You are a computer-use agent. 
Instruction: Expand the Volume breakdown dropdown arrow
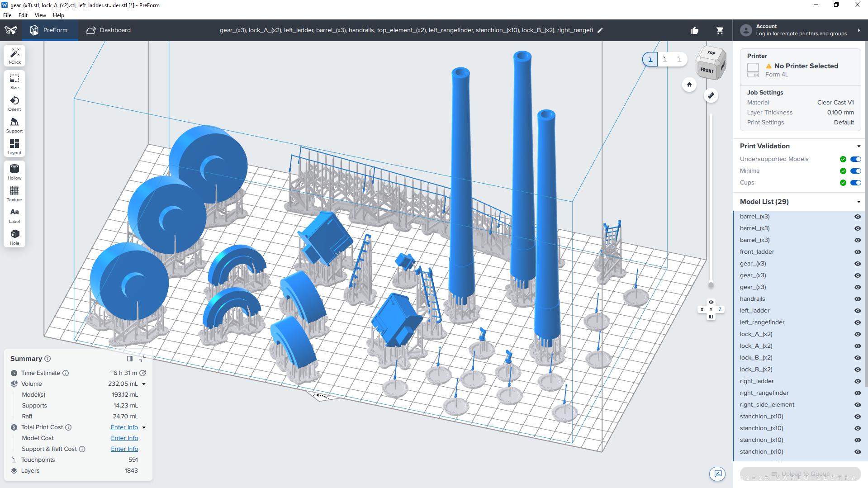pyautogui.click(x=144, y=384)
